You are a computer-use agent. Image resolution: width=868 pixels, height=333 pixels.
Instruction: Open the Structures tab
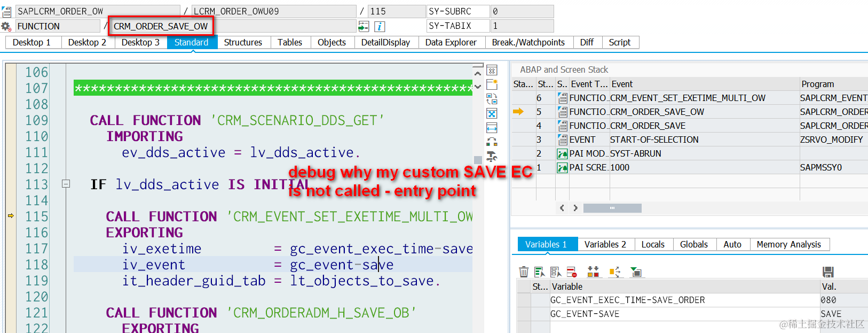(243, 42)
